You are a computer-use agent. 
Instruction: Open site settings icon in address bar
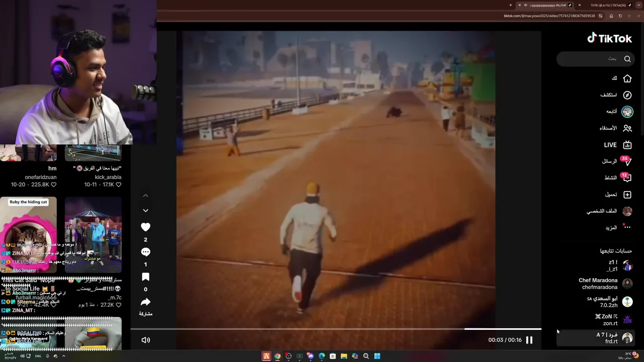click(x=600, y=16)
